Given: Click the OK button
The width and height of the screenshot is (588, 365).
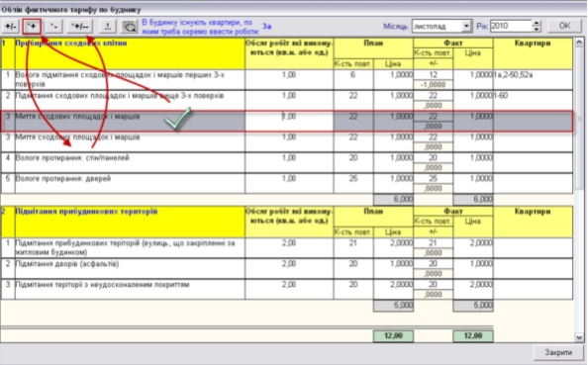Looking at the screenshot, I should coord(565,26).
